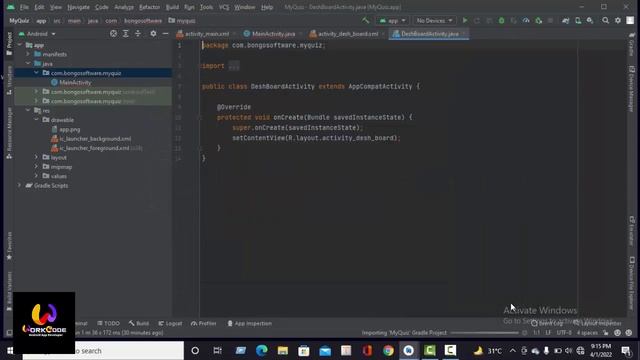Click the Expand All icon in Project panel

(126, 34)
